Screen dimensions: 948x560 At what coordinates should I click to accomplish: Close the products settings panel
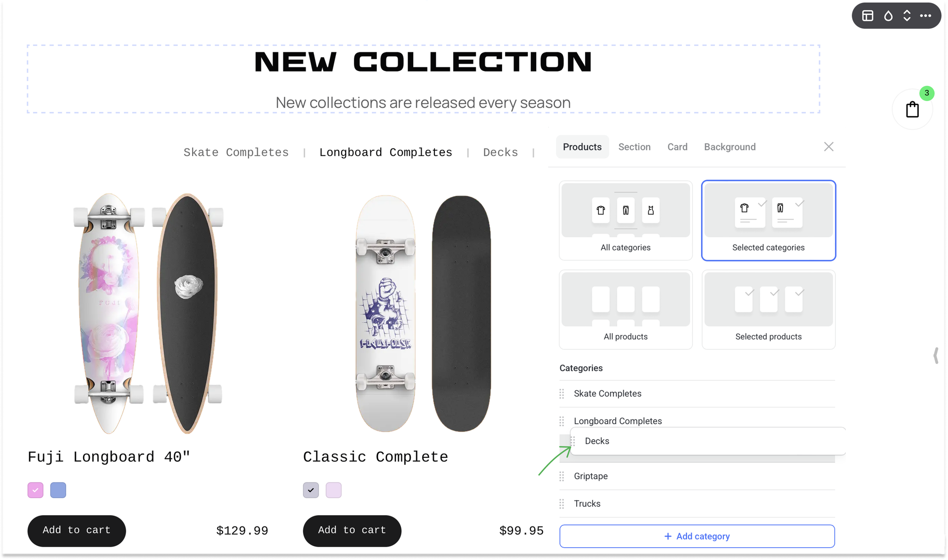(829, 147)
